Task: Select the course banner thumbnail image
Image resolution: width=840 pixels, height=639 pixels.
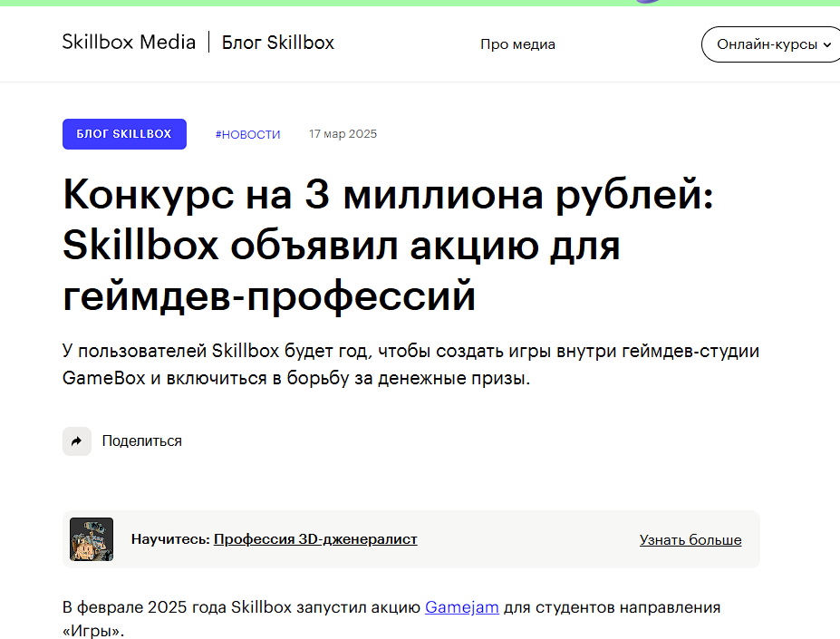Action: click(x=91, y=538)
